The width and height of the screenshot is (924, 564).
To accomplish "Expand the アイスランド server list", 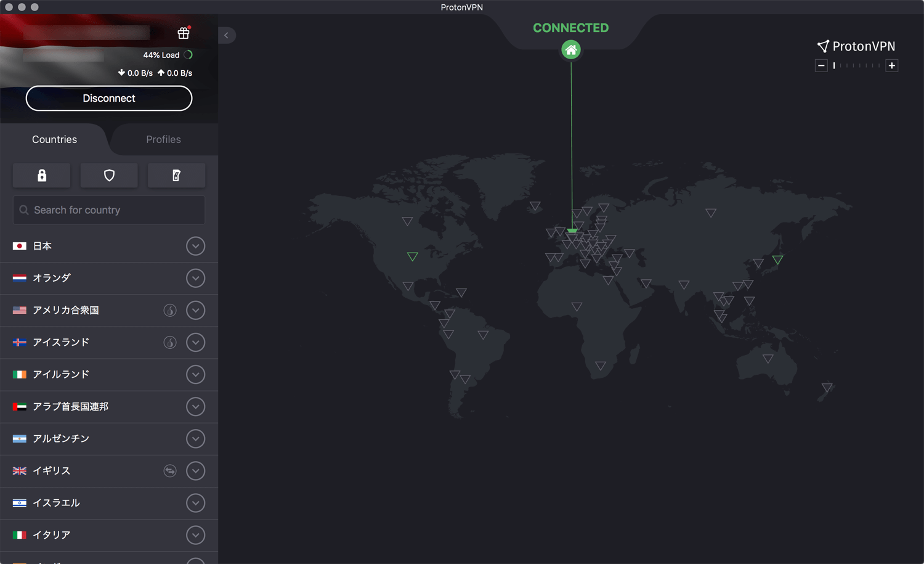I will click(195, 342).
